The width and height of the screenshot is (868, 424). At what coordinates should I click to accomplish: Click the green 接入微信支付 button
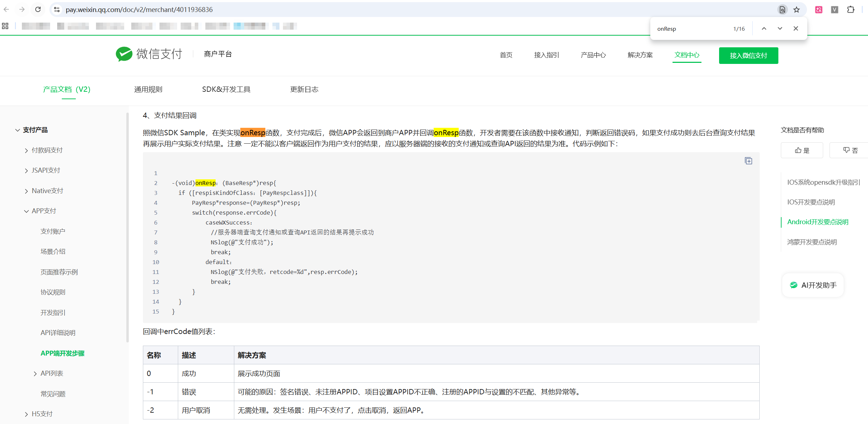748,55
